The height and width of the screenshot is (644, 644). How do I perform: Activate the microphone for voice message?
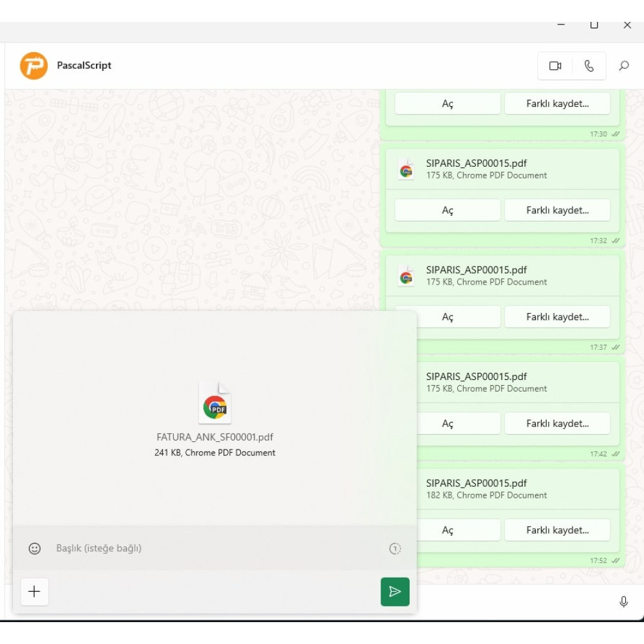(x=624, y=602)
